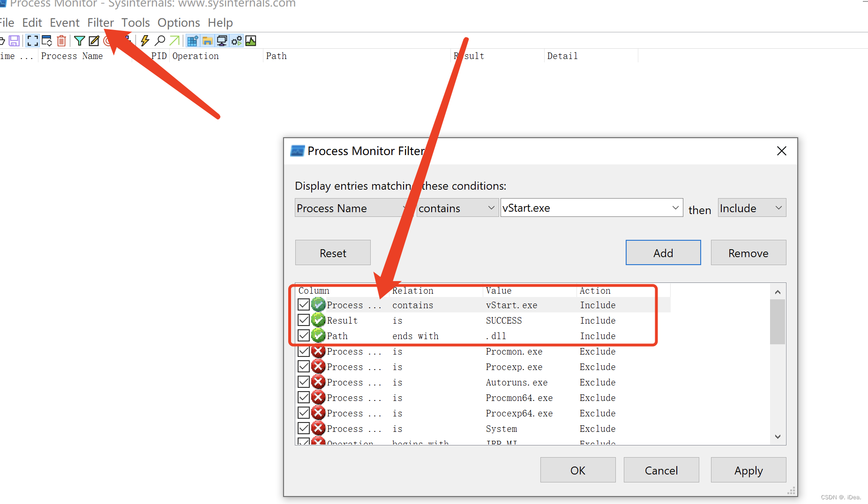Screen dimensions: 868x504
Task: Uncheck the Autoruns.exe exclude filter checkbox
Action: click(304, 382)
